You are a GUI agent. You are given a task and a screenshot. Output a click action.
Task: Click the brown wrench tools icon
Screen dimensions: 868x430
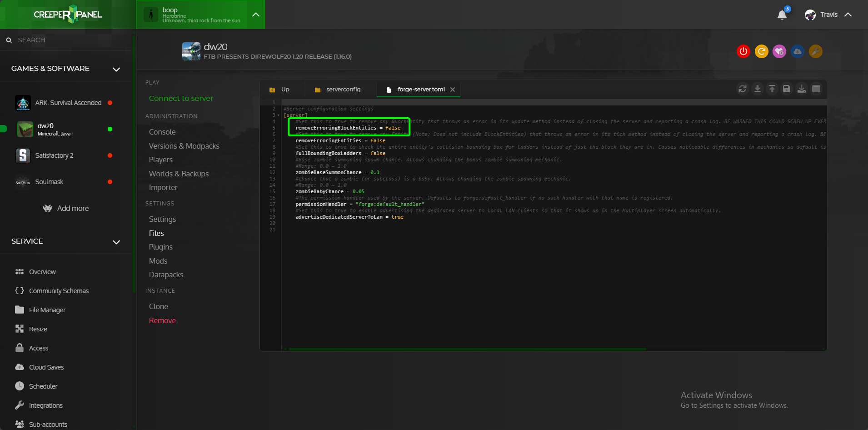816,51
